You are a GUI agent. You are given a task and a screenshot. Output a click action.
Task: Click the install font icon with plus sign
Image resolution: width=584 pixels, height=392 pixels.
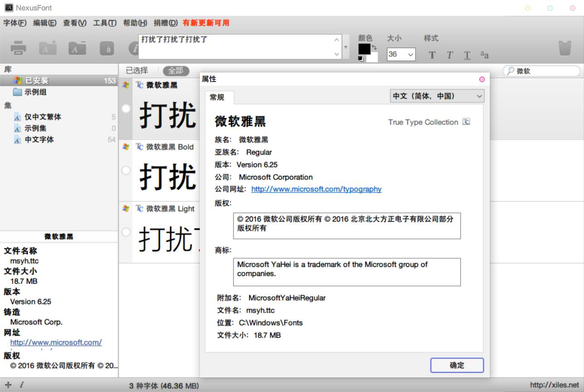[x=48, y=48]
